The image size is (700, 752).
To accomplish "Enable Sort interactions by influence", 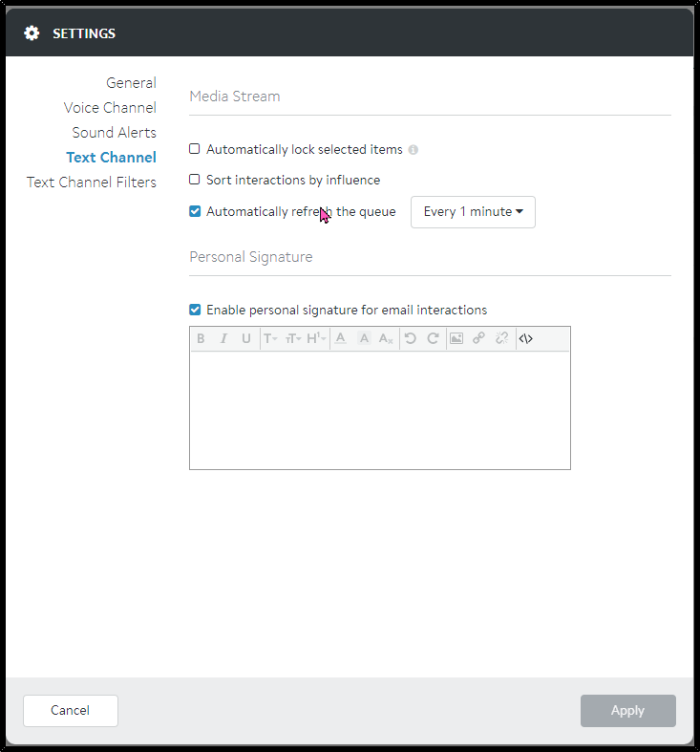I will (195, 180).
